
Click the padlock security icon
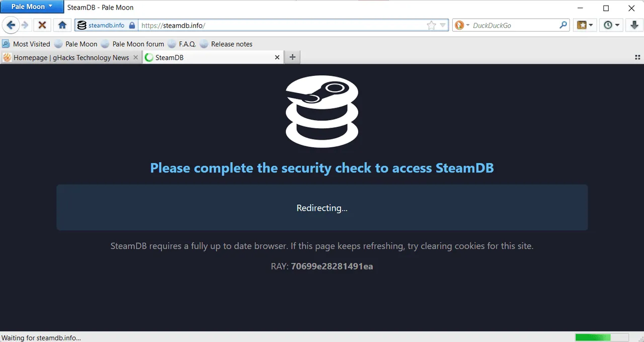point(132,25)
